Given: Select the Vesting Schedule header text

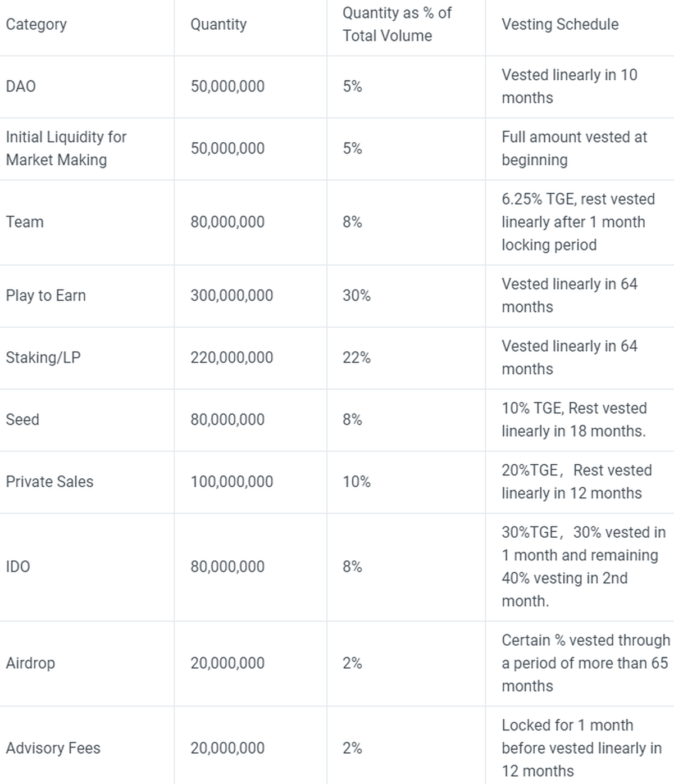Looking at the screenshot, I should coord(559,24).
